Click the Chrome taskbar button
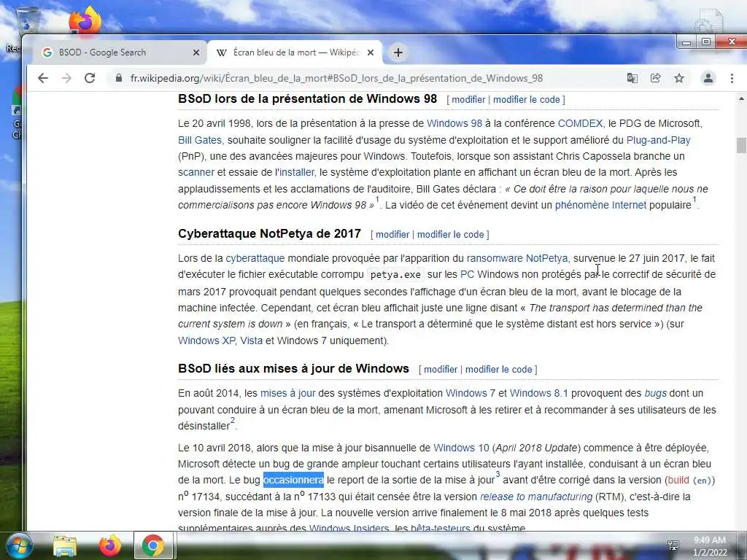The height and width of the screenshot is (560, 747). coord(153,545)
